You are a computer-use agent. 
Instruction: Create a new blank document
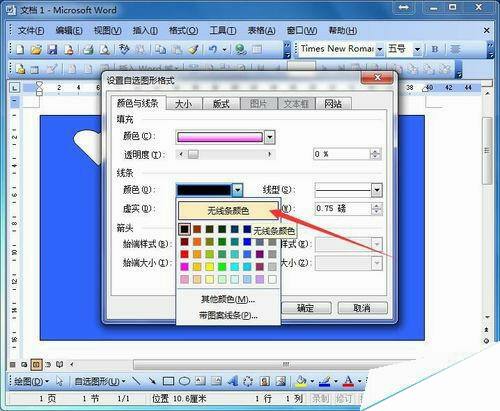pos(20,50)
